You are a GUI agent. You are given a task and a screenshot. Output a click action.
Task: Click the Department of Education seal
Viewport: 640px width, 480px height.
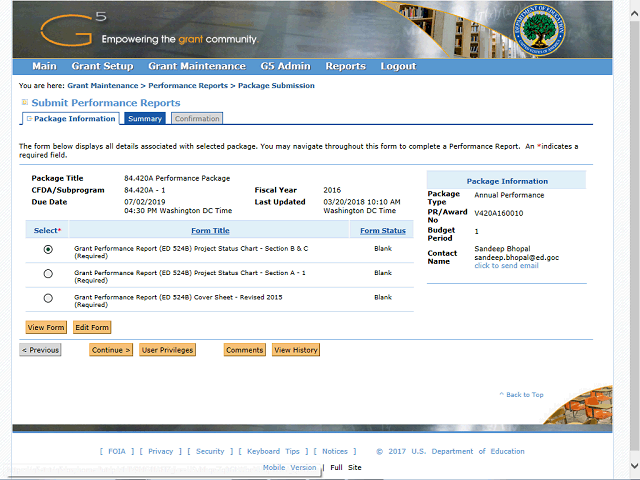pyautogui.click(x=539, y=31)
